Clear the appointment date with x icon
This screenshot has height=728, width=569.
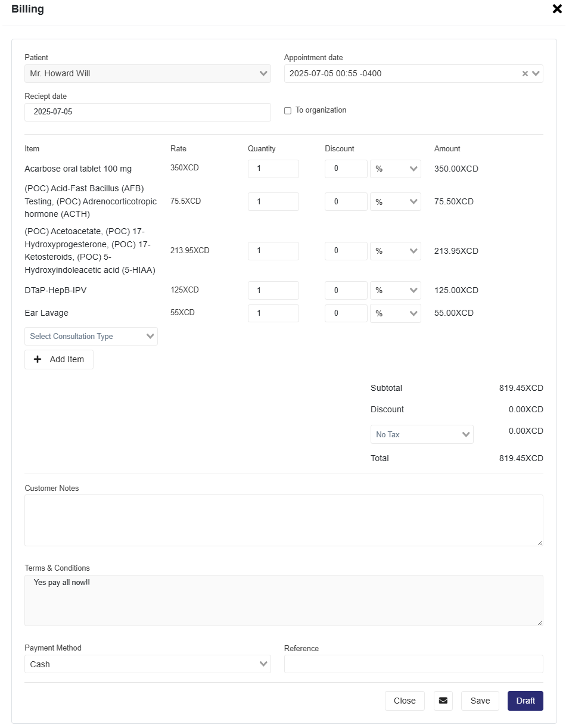525,74
